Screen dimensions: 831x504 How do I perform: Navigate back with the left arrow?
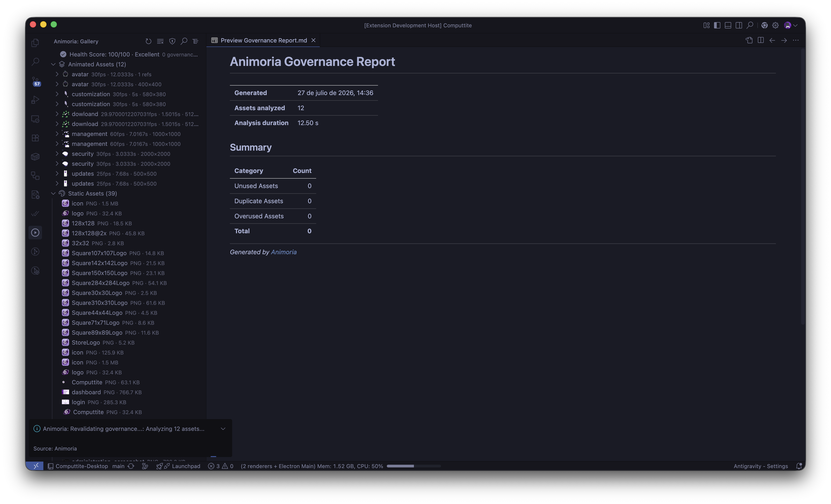[772, 40]
